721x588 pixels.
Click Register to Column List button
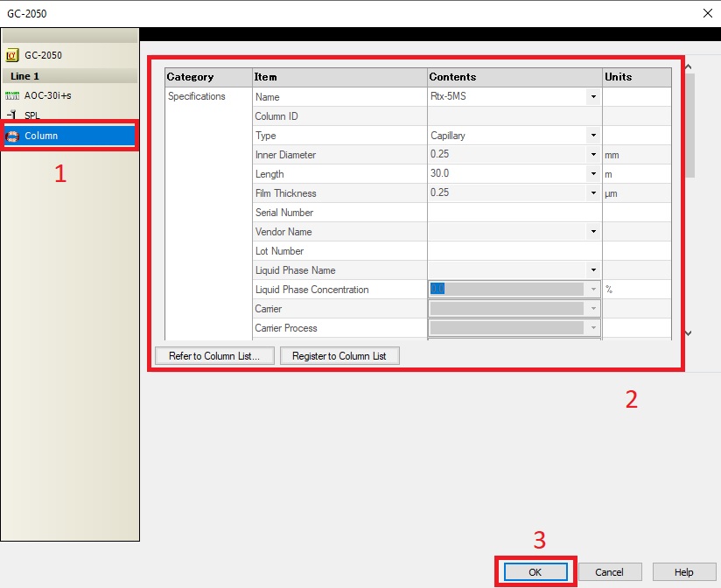(x=339, y=356)
